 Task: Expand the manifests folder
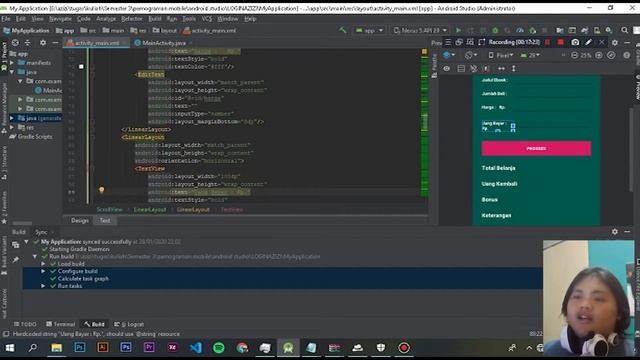pyautogui.click(x=12, y=63)
